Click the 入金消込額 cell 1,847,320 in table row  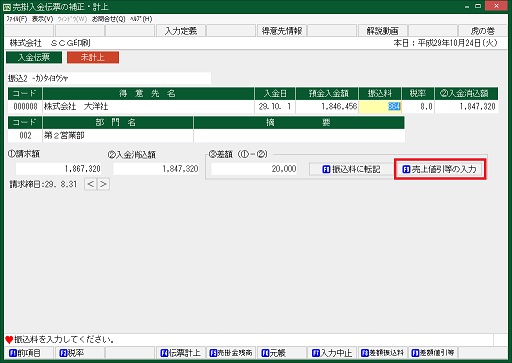tap(467, 107)
